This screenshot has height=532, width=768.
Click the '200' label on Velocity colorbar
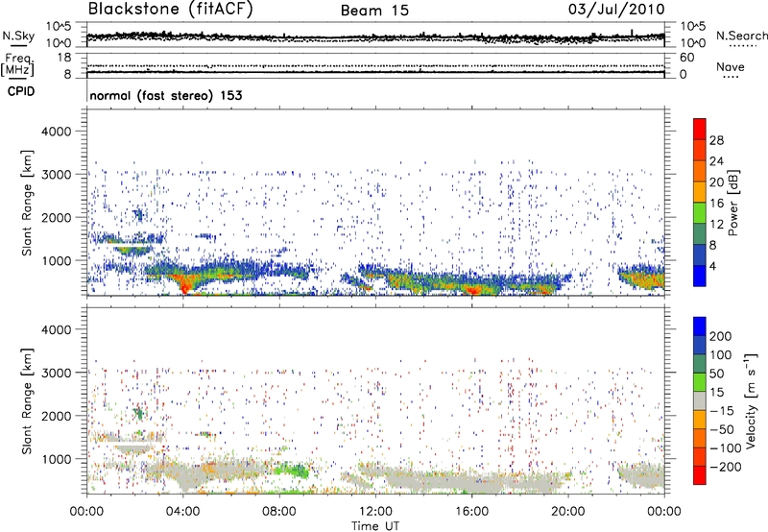[721, 336]
